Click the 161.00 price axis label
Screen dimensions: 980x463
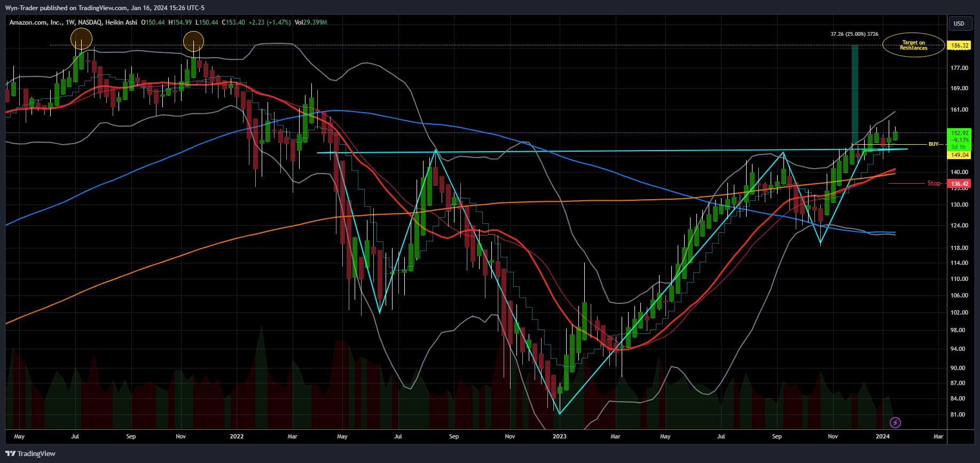pyautogui.click(x=960, y=109)
